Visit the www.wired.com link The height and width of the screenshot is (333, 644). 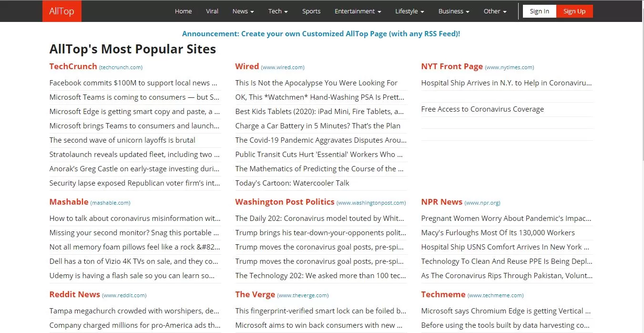point(283,67)
